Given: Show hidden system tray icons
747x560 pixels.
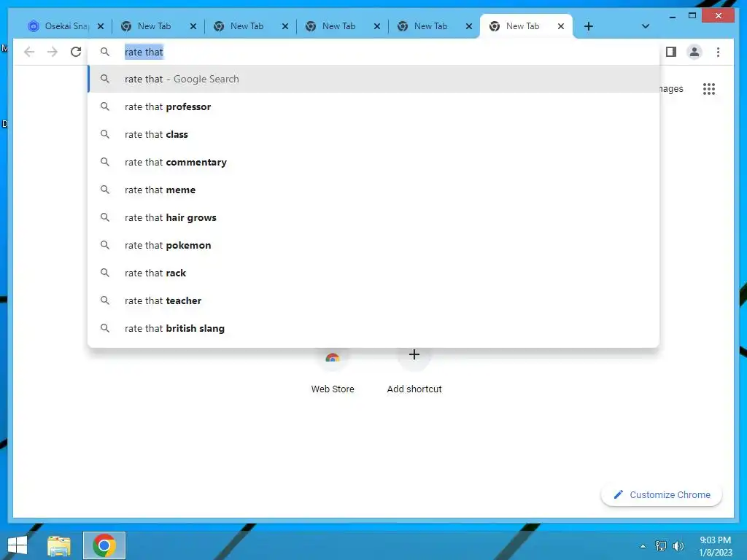Looking at the screenshot, I should click(643, 545).
